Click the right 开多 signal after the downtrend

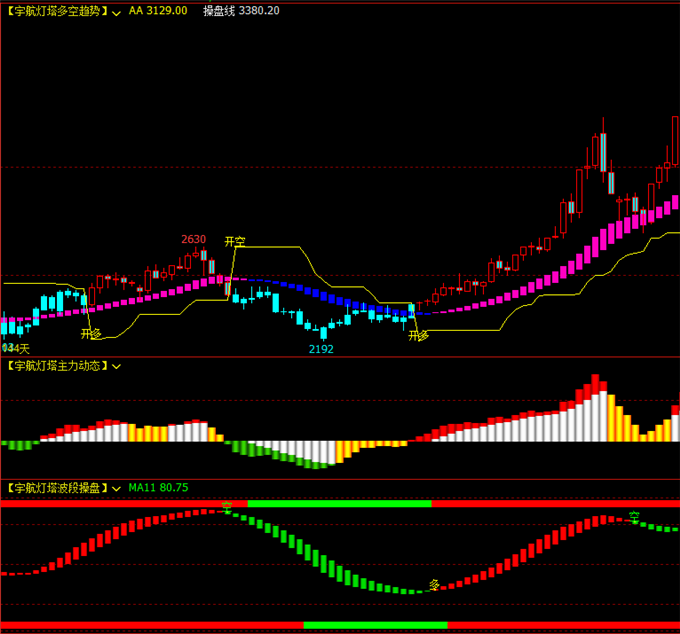point(418,336)
